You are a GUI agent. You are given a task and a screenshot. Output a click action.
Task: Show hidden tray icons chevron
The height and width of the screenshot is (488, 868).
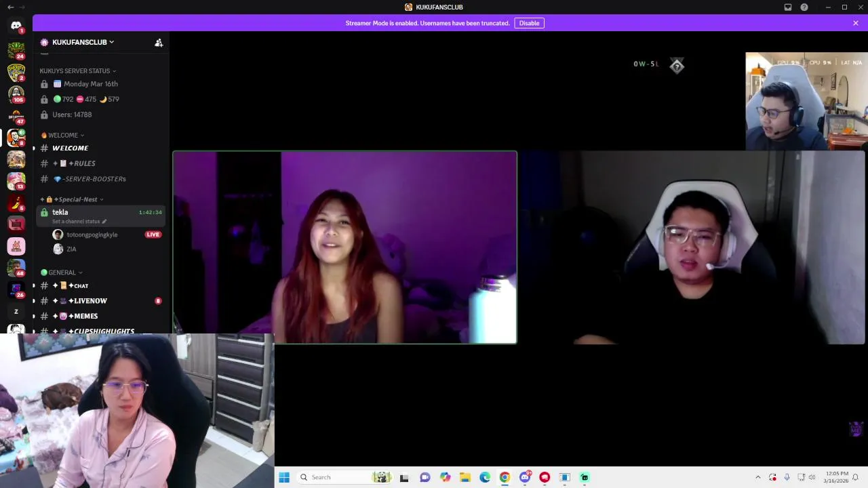click(758, 477)
